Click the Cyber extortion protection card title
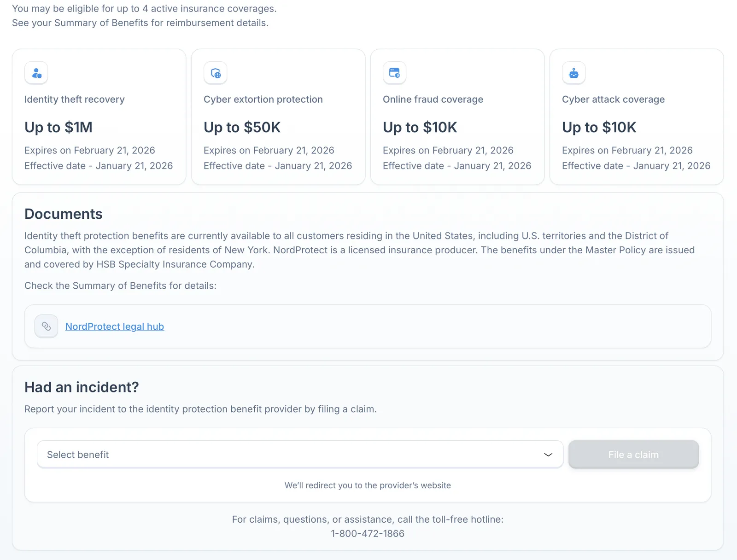Image resolution: width=737 pixels, height=560 pixels. pyautogui.click(x=263, y=99)
